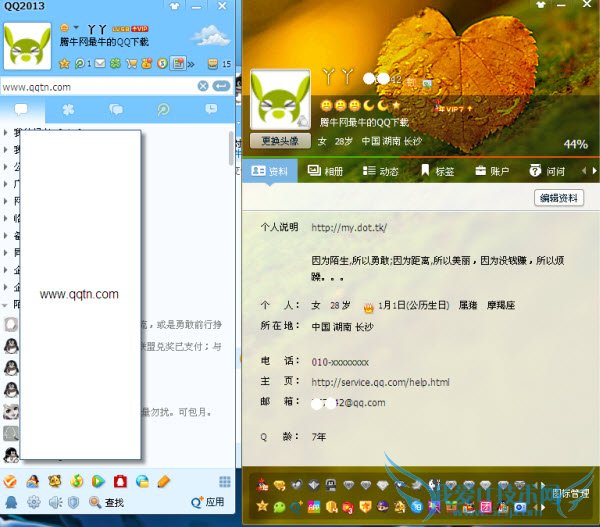The width and height of the screenshot is (600, 527).
Task: Click the VIP7 badge in profile header
Action: 453,109
